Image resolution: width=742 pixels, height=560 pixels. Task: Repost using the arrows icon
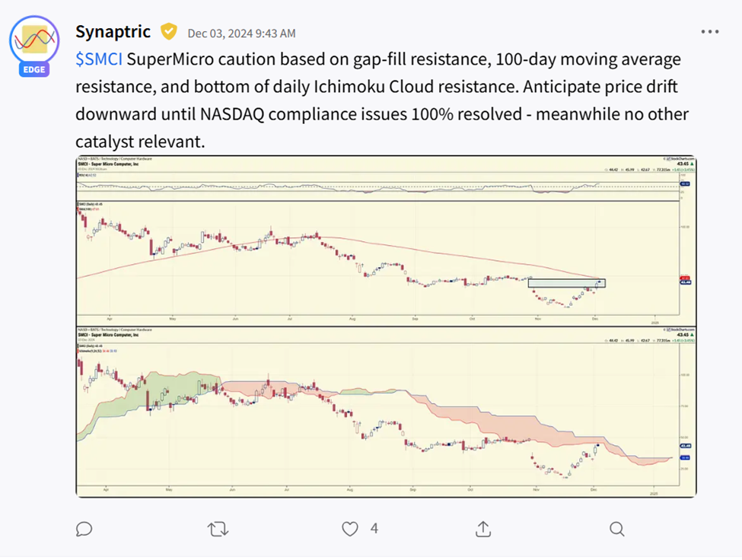218,528
